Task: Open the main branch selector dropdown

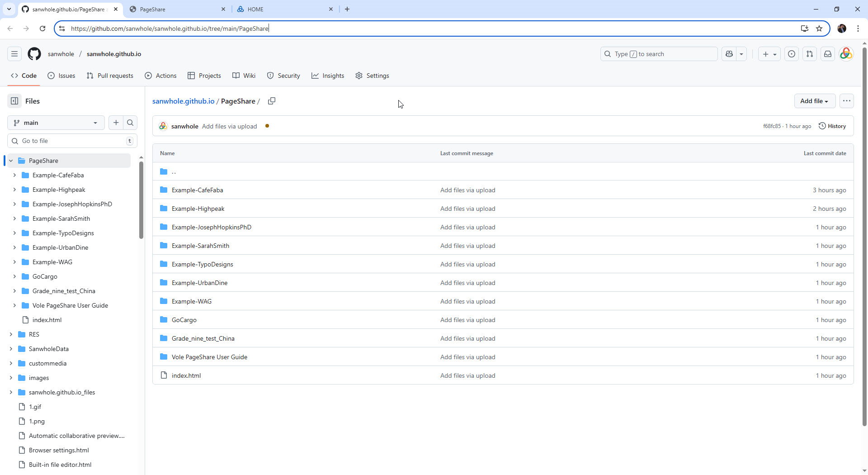Action: (x=56, y=123)
